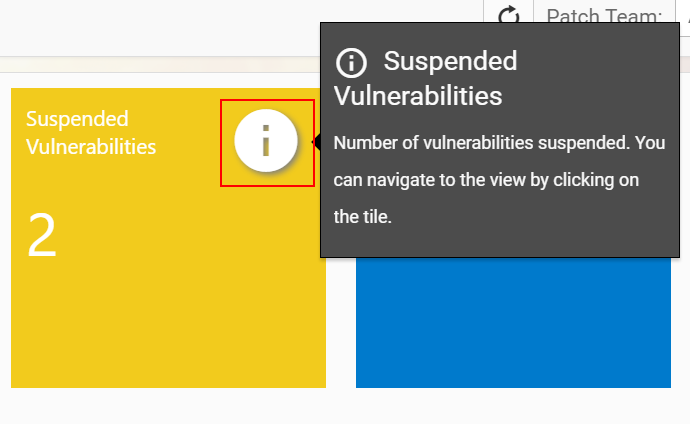Image resolution: width=690 pixels, height=424 pixels.
Task: Click the word Vulnerabilities on yellow tile
Action: pos(91,146)
